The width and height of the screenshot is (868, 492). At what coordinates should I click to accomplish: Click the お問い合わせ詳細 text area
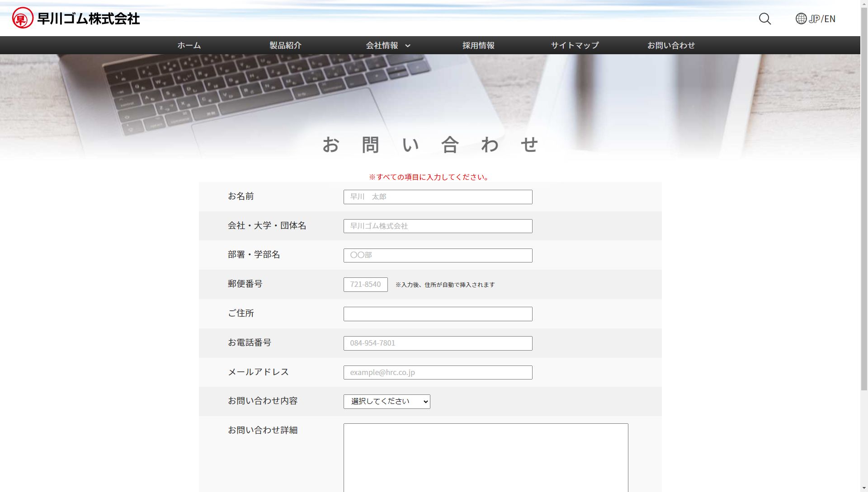(x=486, y=457)
